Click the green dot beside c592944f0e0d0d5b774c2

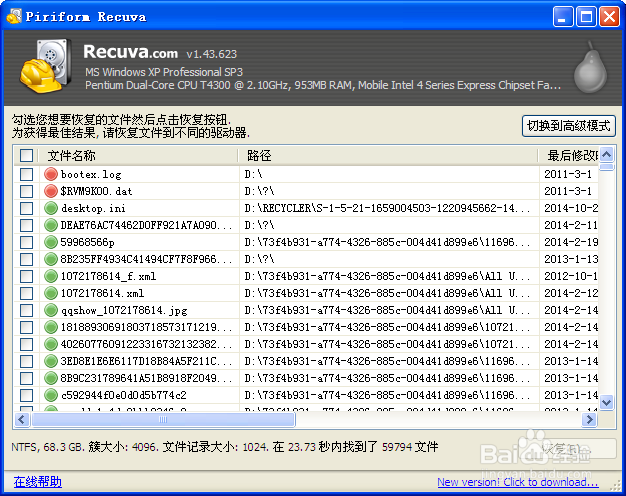[x=51, y=395]
